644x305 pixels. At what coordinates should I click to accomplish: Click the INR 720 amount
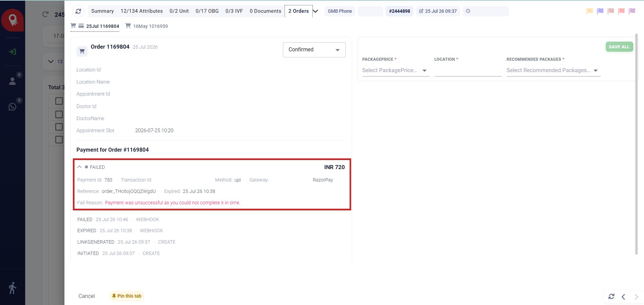click(x=334, y=167)
